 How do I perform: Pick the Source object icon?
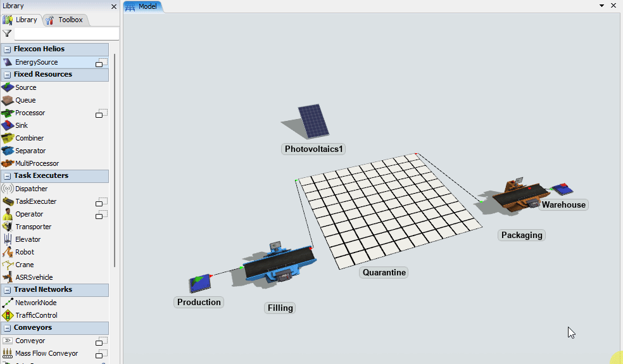[x=8, y=87]
